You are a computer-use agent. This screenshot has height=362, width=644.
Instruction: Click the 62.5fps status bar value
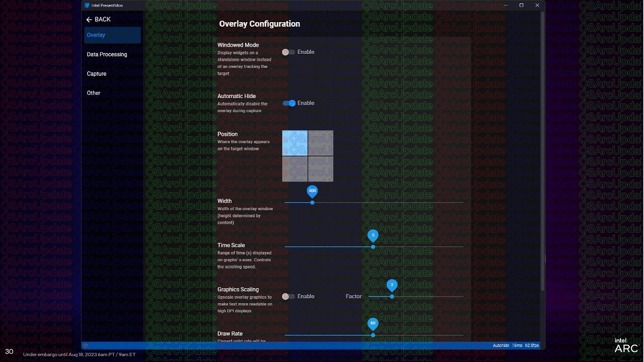pyautogui.click(x=532, y=345)
